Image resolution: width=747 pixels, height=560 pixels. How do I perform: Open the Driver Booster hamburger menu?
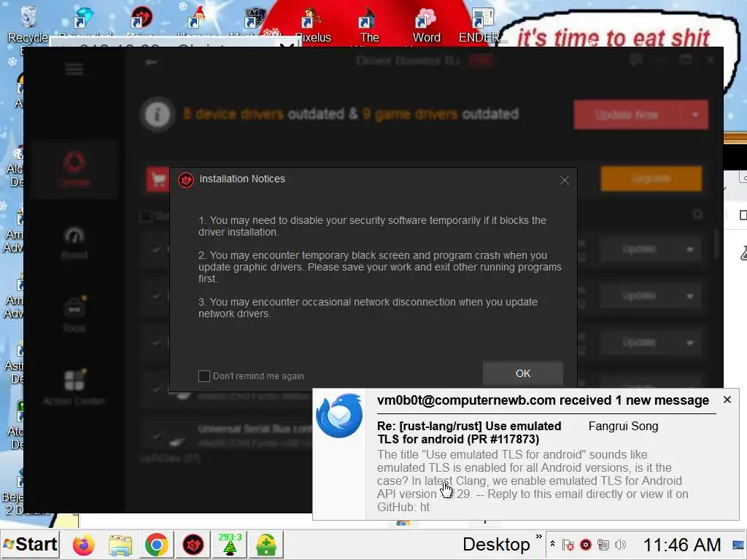click(74, 69)
